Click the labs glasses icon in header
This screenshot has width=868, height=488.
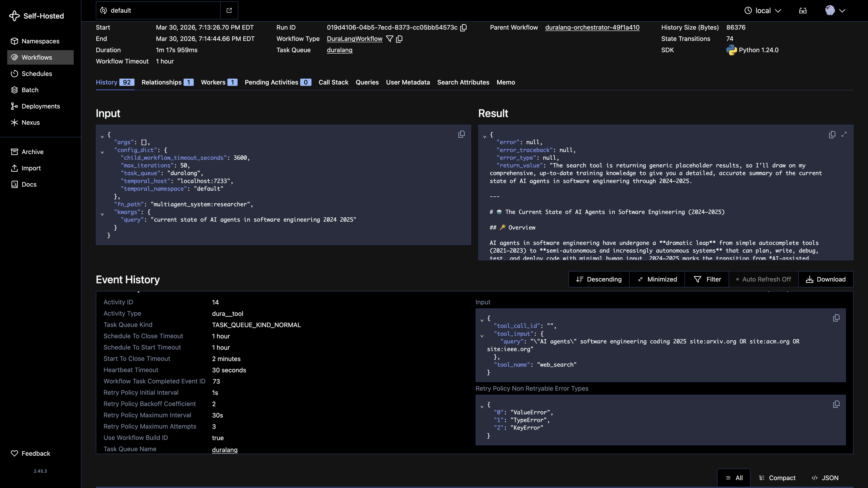coord(803,10)
